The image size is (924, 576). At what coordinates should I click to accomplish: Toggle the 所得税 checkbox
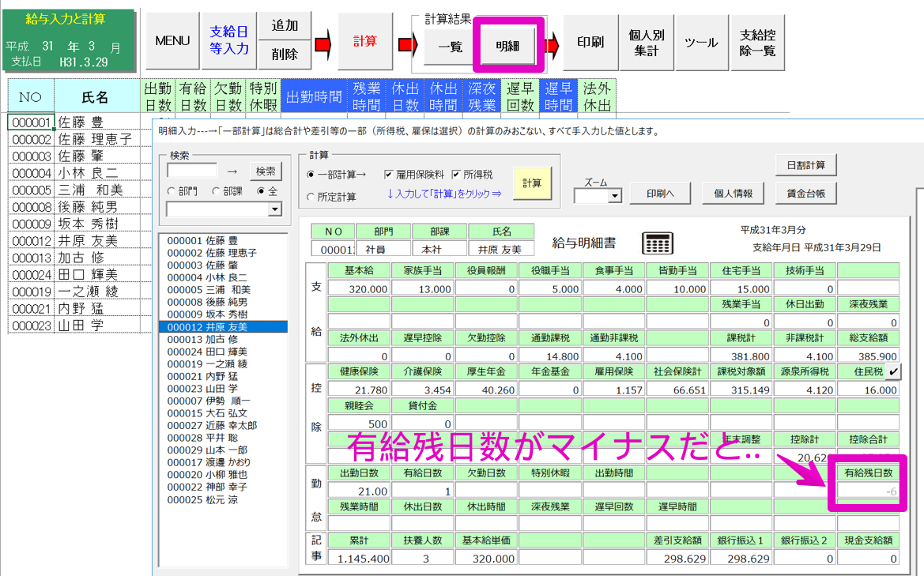pyautogui.click(x=457, y=174)
